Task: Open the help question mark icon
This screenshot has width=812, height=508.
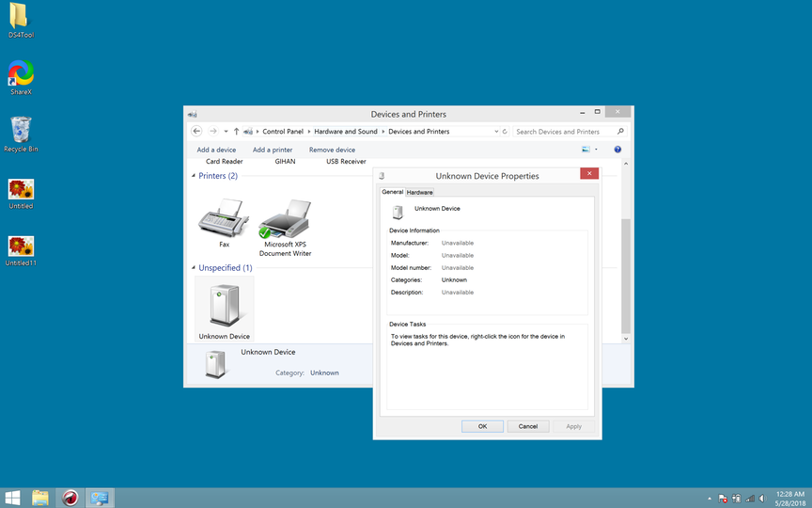Action: (617, 150)
